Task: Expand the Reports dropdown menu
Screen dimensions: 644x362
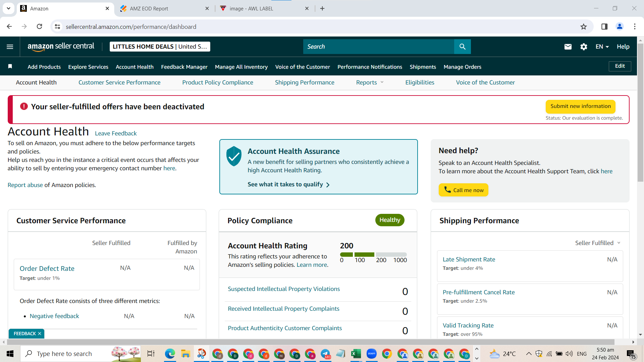Action: [370, 82]
